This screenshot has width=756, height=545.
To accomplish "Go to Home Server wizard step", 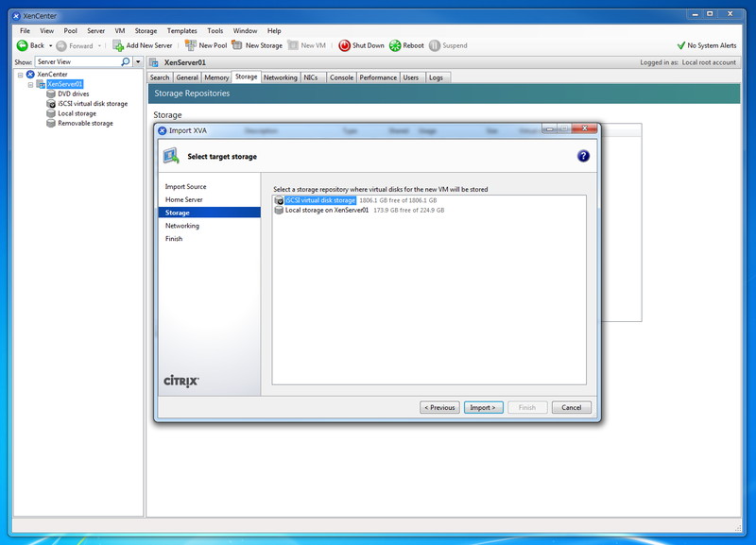I will pos(183,199).
